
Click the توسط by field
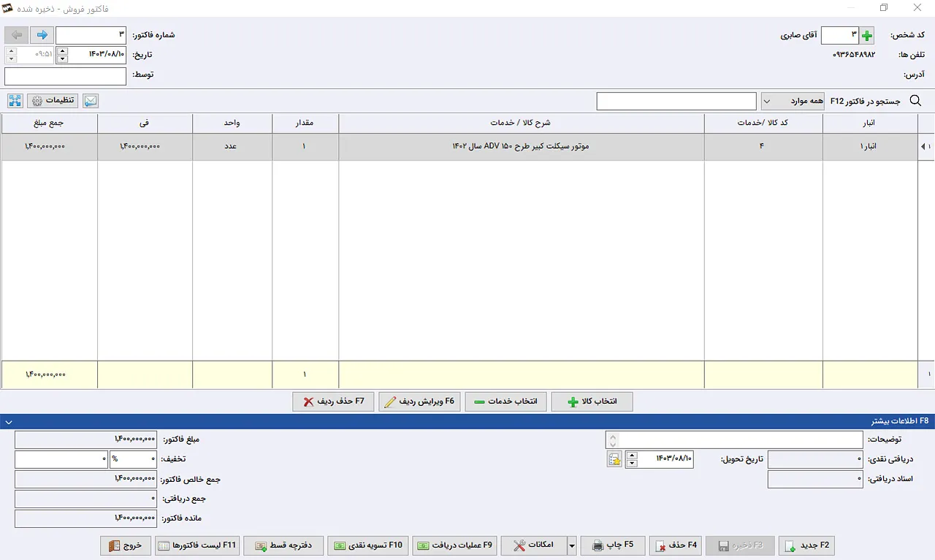point(65,76)
